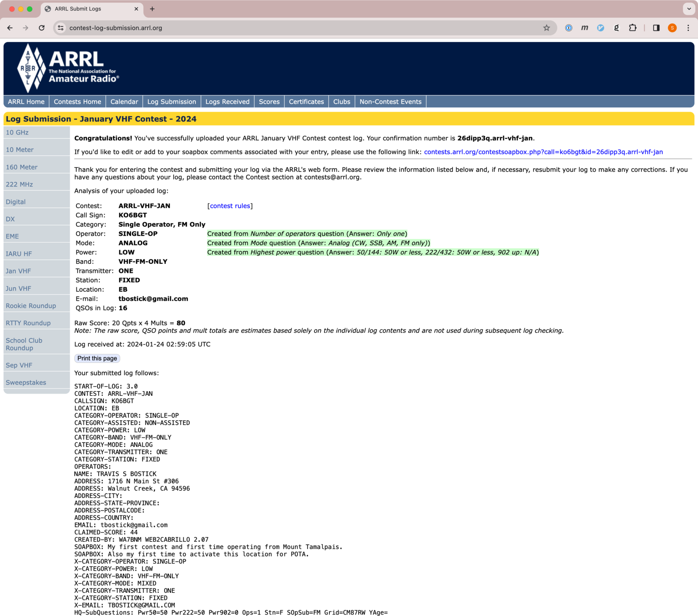Go back with the browser back arrow
Viewport: 698px width, 616px height.
(x=10, y=28)
